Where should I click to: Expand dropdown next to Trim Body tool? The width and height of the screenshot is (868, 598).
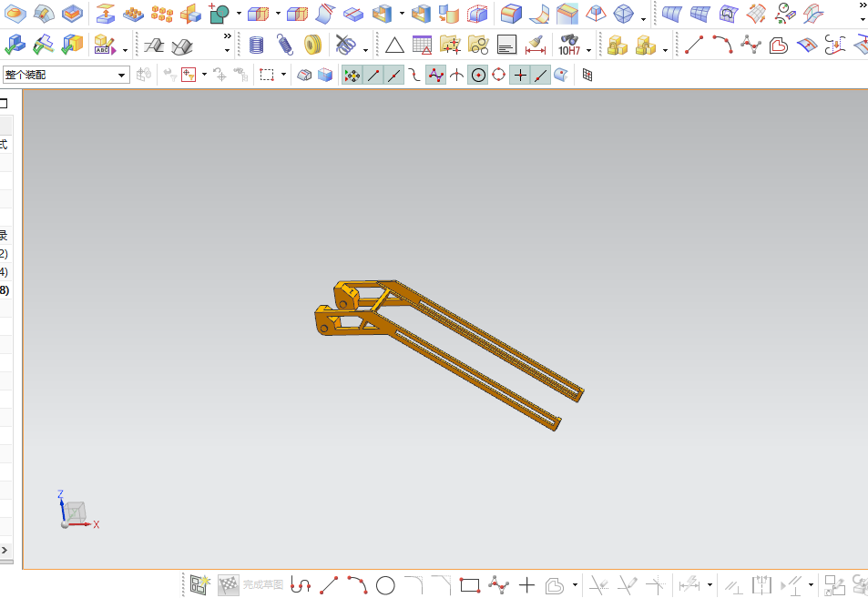click(278, 13)
